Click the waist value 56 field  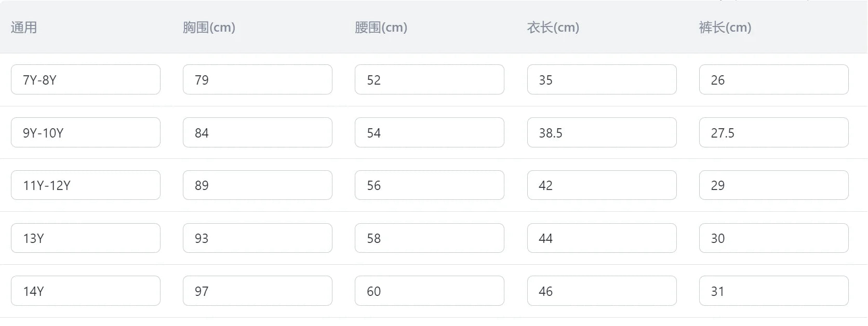[429, 185]
